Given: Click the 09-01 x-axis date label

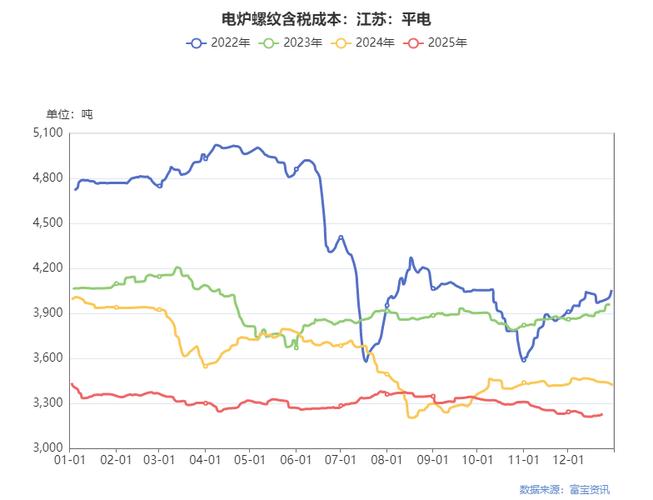Looking at the screenshot, I should pos(432,461).
